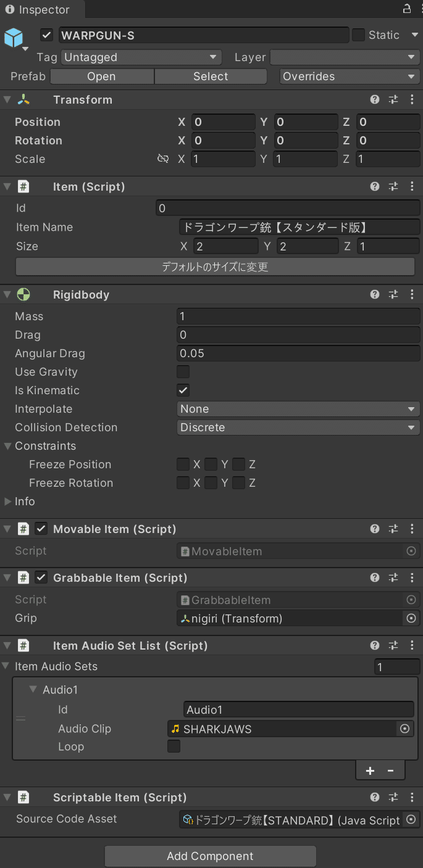Viewport: 423px width, 868px height.
Task: Uncheck Is Kinematic checkbox
Action: pyautogui.click(x=183, y=391)
